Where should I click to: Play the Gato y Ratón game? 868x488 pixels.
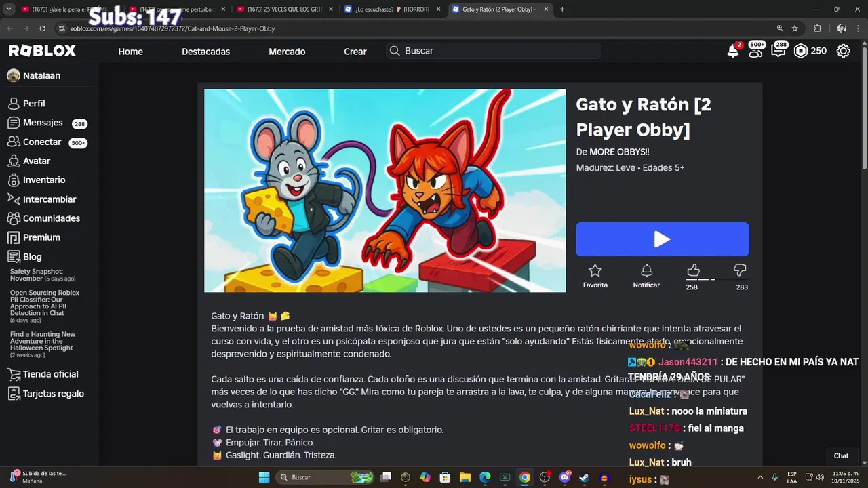point(663,239)
